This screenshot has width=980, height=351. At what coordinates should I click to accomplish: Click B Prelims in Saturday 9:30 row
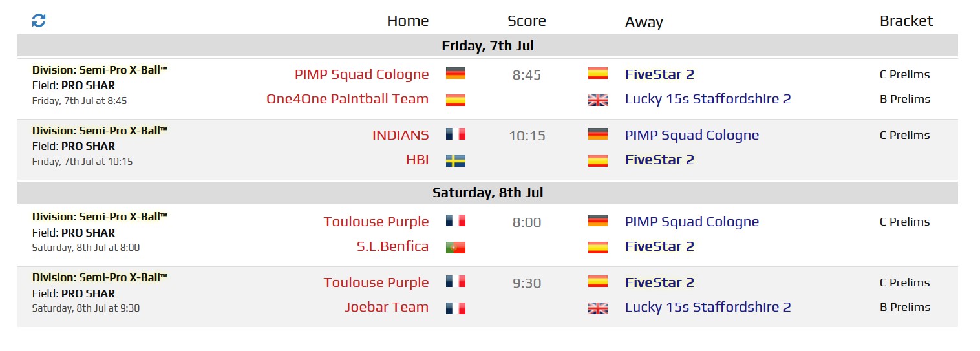tap(905, 307)
